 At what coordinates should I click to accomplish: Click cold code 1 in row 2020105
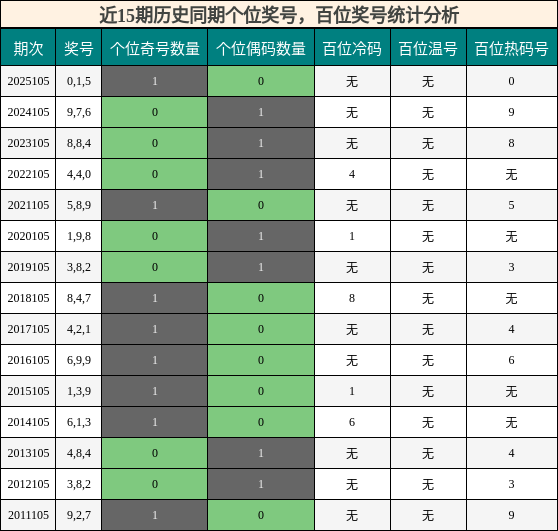[352, 236]
